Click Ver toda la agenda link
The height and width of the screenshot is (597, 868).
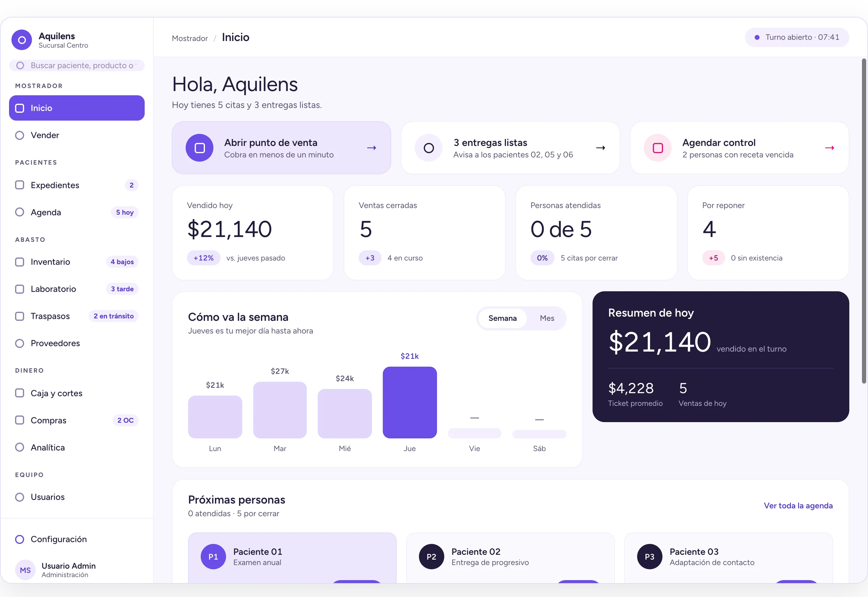pyautogui.click(x=798, y=505)
